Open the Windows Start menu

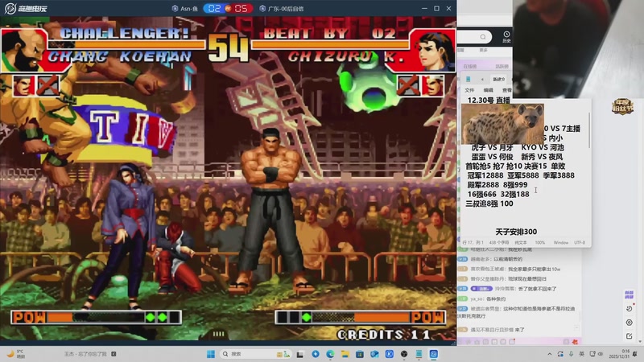211,354
